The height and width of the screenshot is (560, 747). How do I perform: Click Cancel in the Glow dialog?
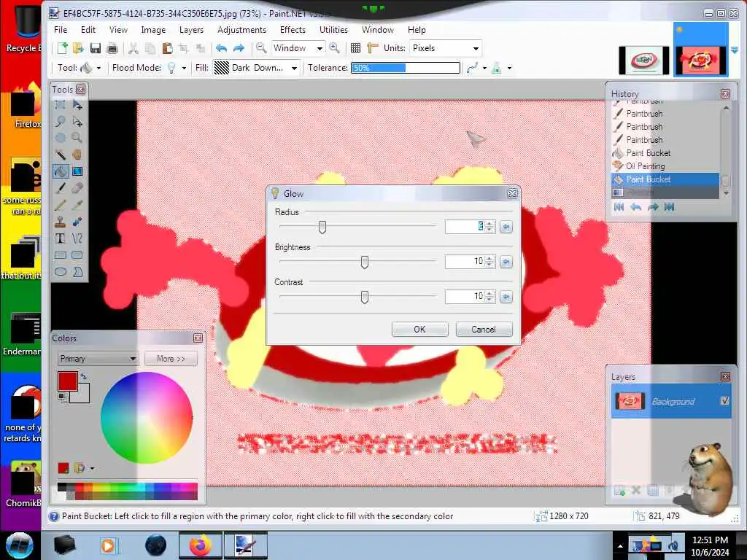(x=484, y=330)
